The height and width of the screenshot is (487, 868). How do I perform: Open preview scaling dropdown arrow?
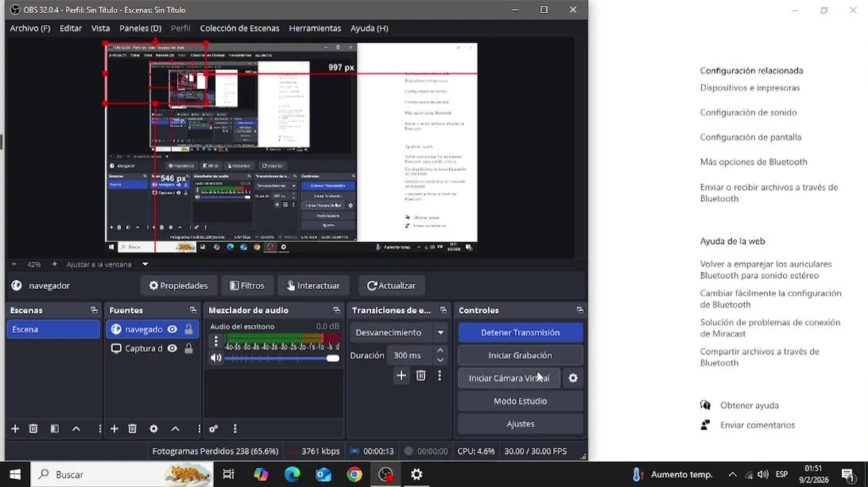click(145, 264)
